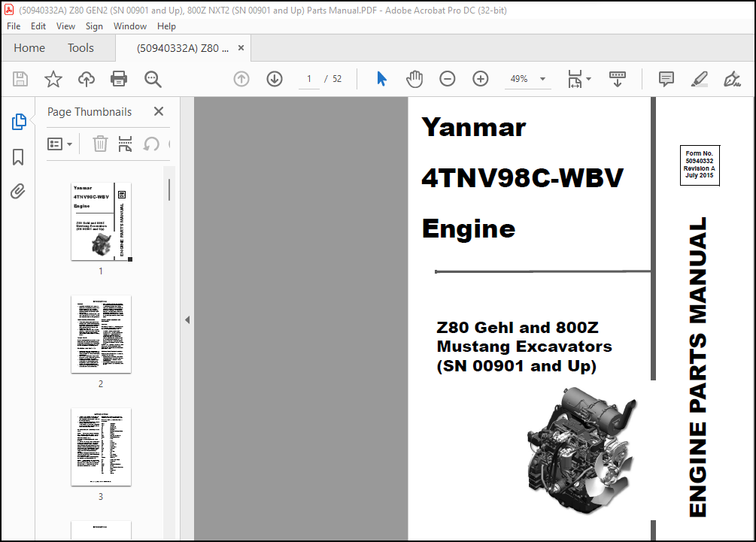Open Page Thumbnails panel icon in sidebar
Image resolution: width=756 pixels, height=542 pixels.
coord(19,122)
